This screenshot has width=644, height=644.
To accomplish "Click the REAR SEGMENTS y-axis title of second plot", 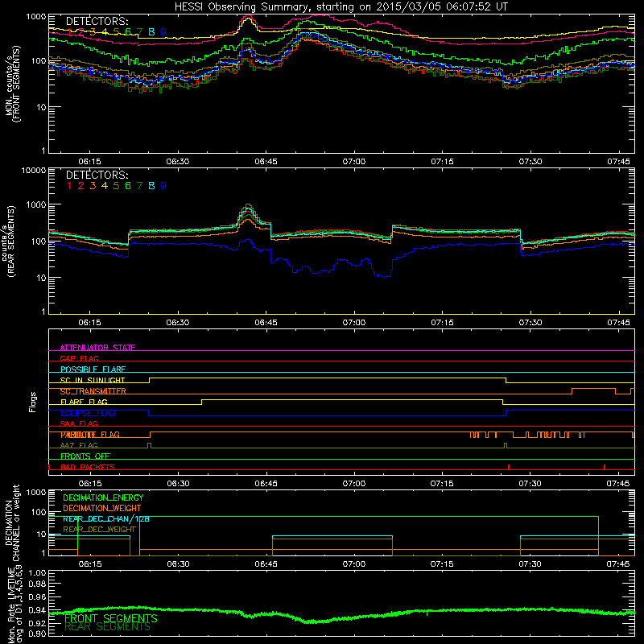I will pos(11,241).
